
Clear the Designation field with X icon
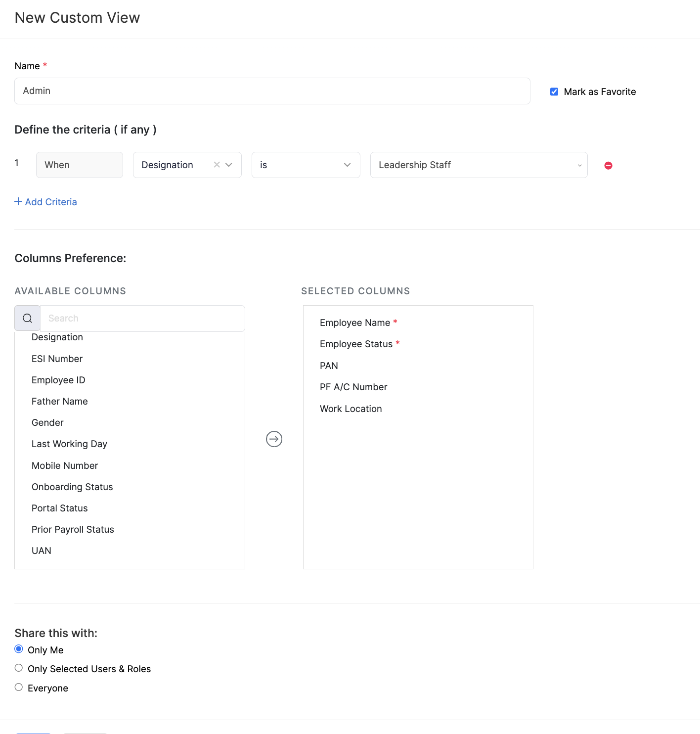point(217,165)
